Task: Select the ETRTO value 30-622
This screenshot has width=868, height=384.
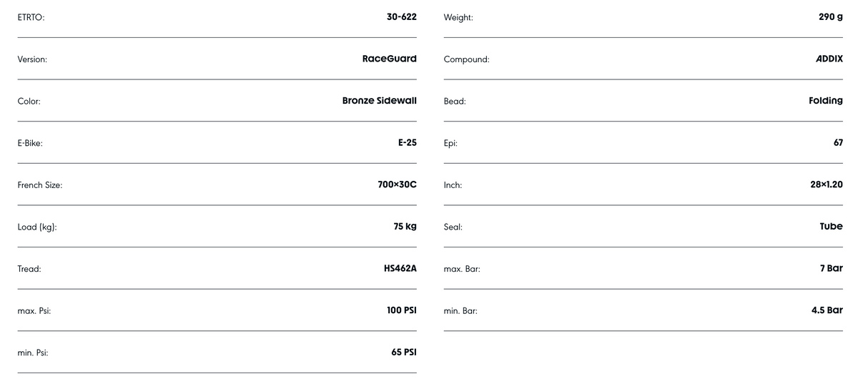Action: click(x=401, y=16)
